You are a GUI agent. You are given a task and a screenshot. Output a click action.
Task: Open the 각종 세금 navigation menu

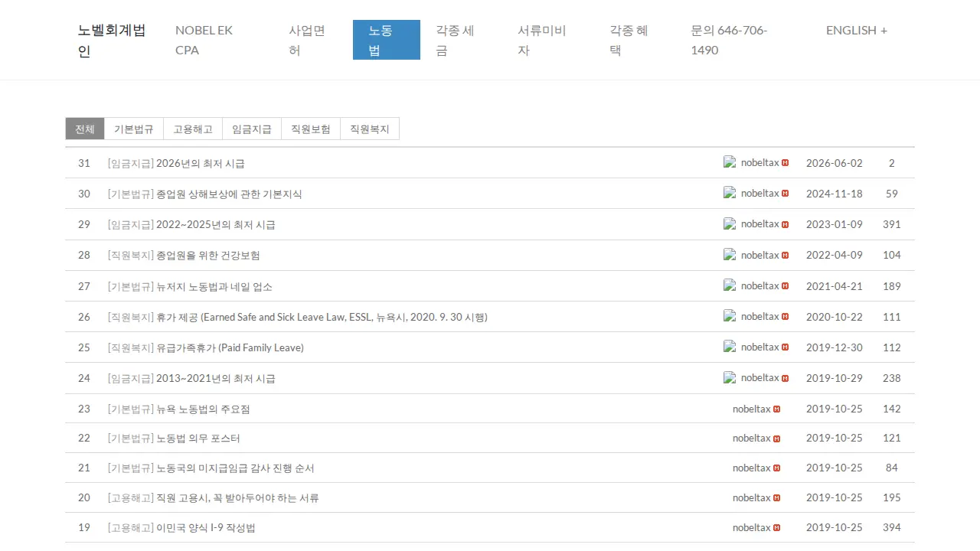click(x=461, y=40)
